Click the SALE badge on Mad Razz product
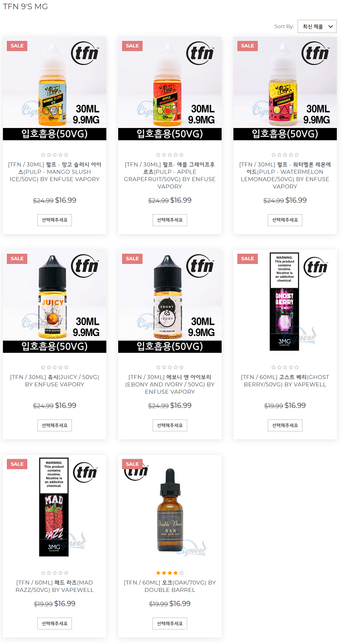Image resolution: width=345 pixels, height=644 pixels. 17,464
